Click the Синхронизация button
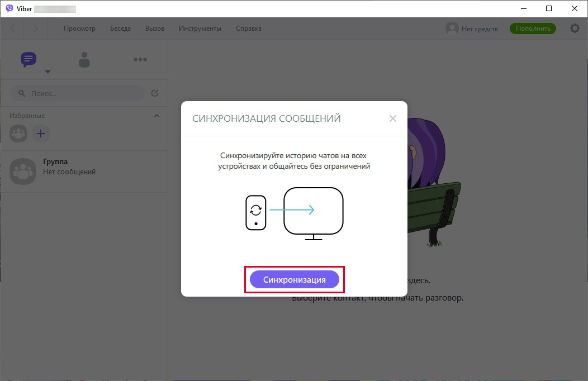 click(x=294, y=279)
